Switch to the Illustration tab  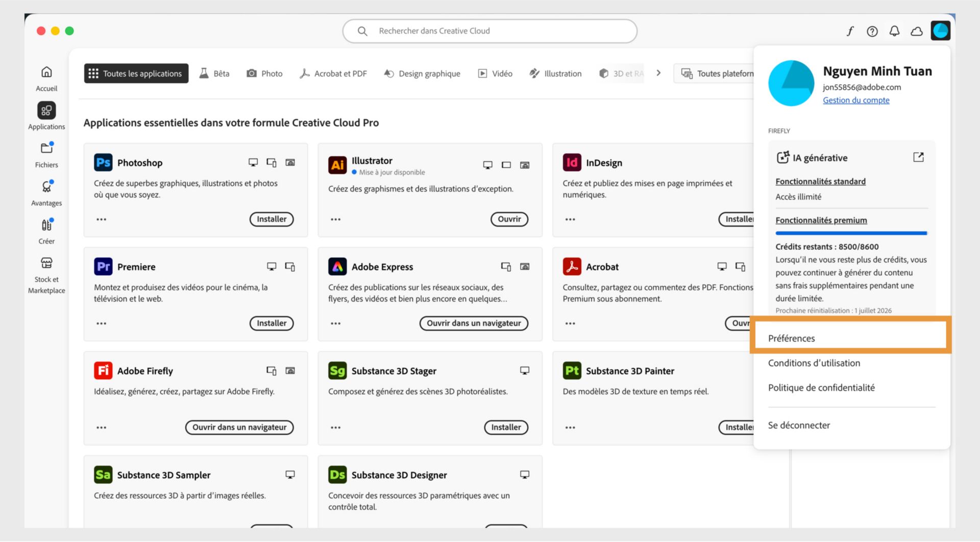coord(555,73)
